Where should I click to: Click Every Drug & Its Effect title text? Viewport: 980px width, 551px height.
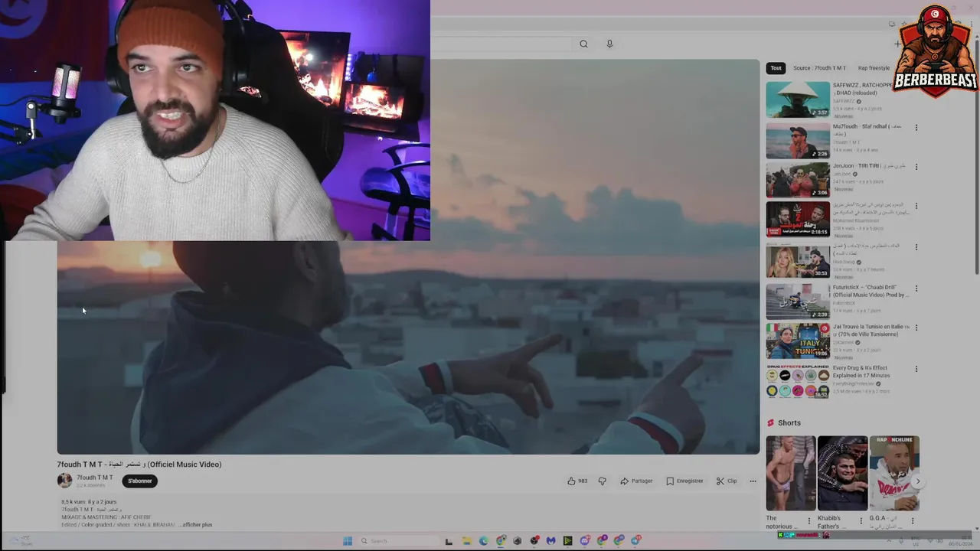pos(861,372)
